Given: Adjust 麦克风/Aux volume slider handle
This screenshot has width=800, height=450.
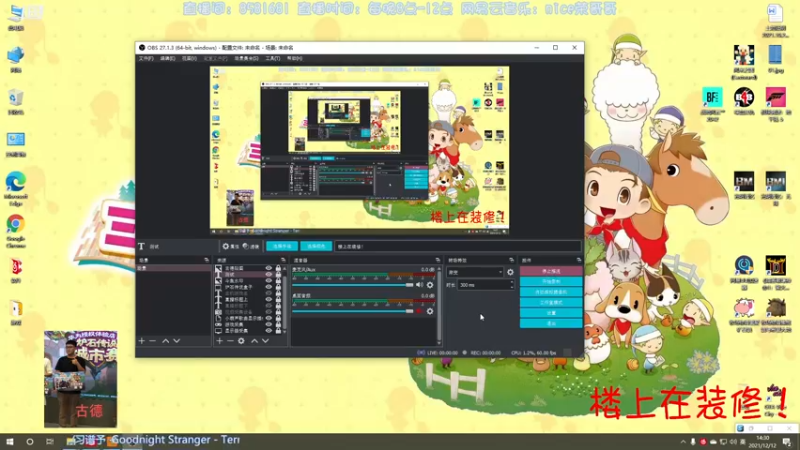Looking at the screenshot, I should tap(409, 285).
